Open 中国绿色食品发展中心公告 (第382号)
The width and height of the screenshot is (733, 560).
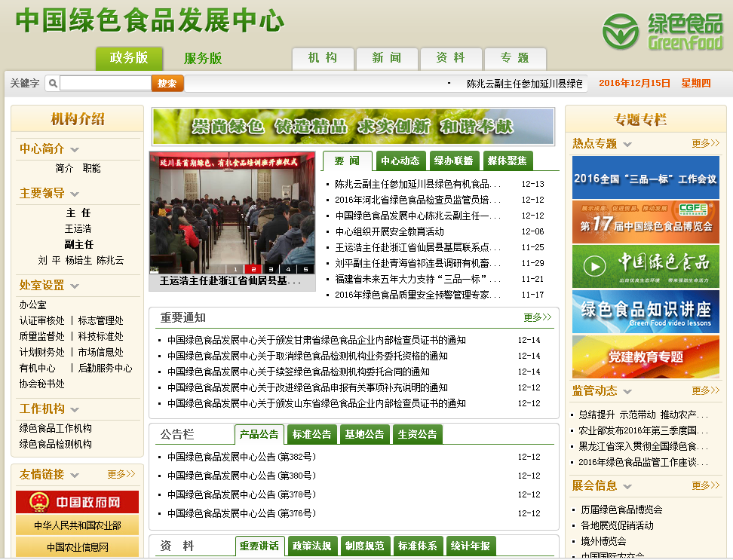click(x=241, y=457)
